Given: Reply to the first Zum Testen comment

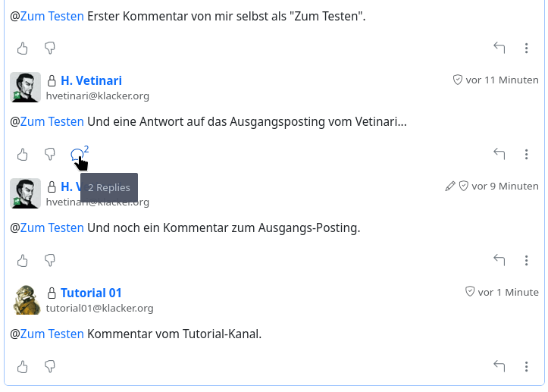Looking at the screenshot, I should pos(499,49).
